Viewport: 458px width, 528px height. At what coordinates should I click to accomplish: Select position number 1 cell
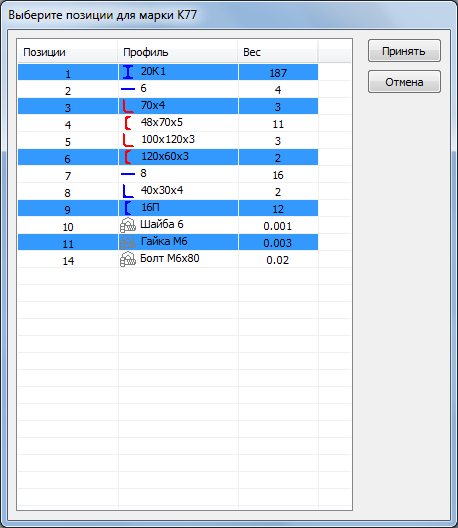click(68, 72)
